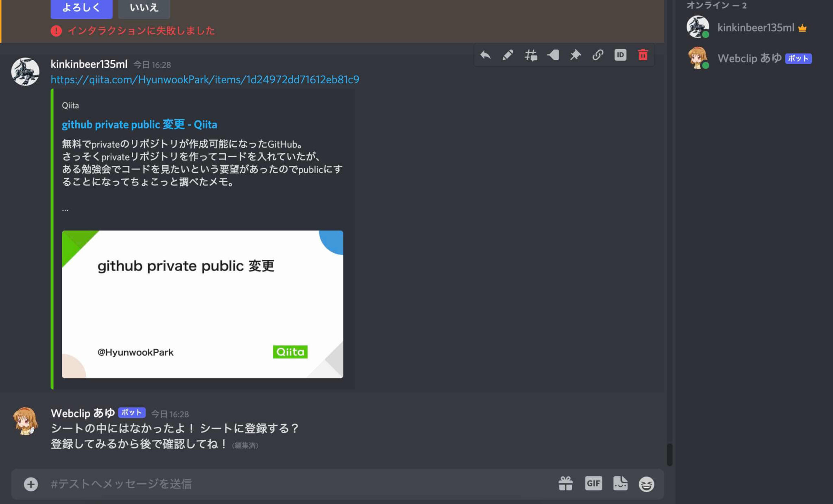Pin the Qiita link message
The width and height of the screenshot is (833, 504).
tap(576, 54)
